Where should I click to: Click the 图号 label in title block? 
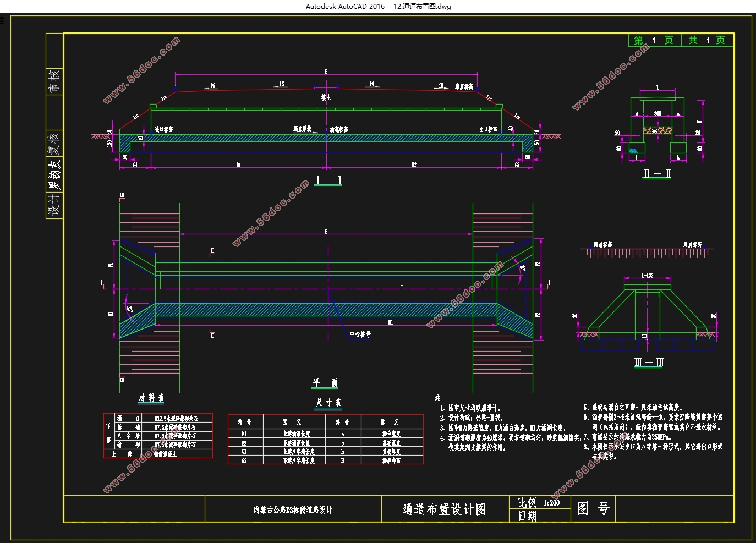point(593,509)
